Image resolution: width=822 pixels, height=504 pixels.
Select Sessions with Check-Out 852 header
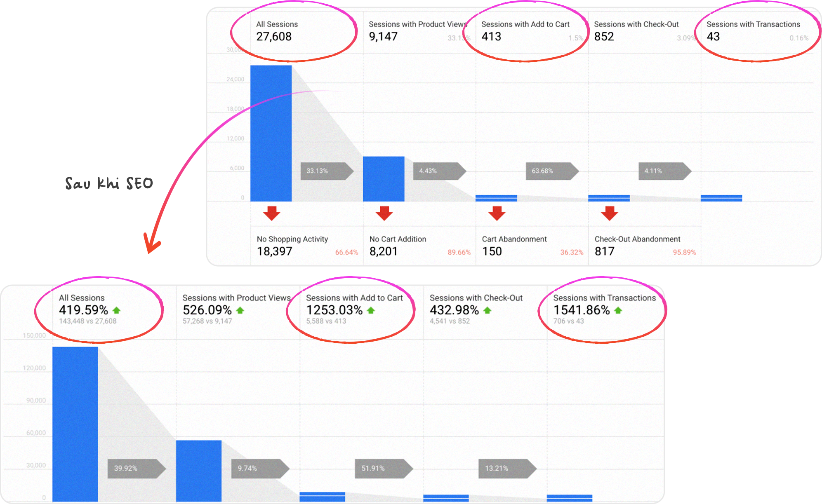[x=636, y=31]
